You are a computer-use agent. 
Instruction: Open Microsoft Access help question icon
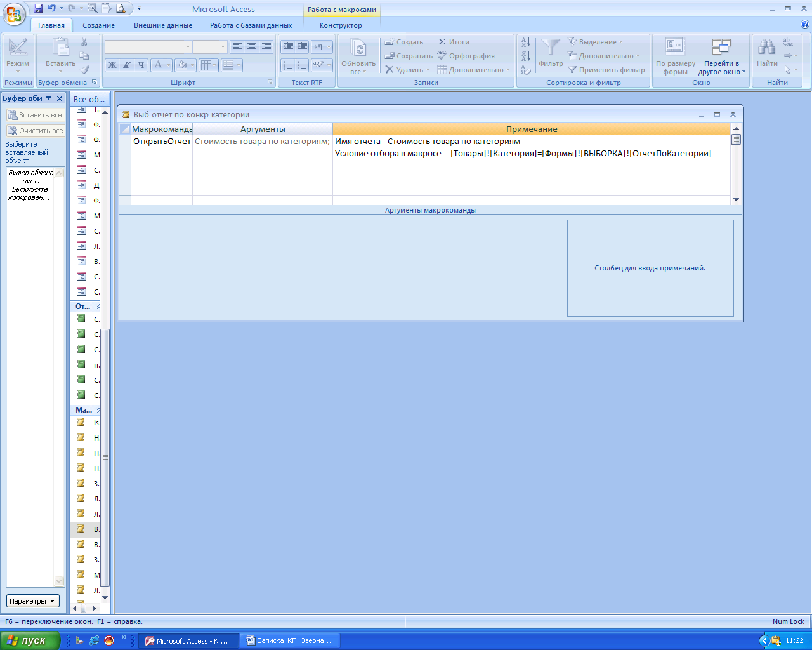point(805,25)
